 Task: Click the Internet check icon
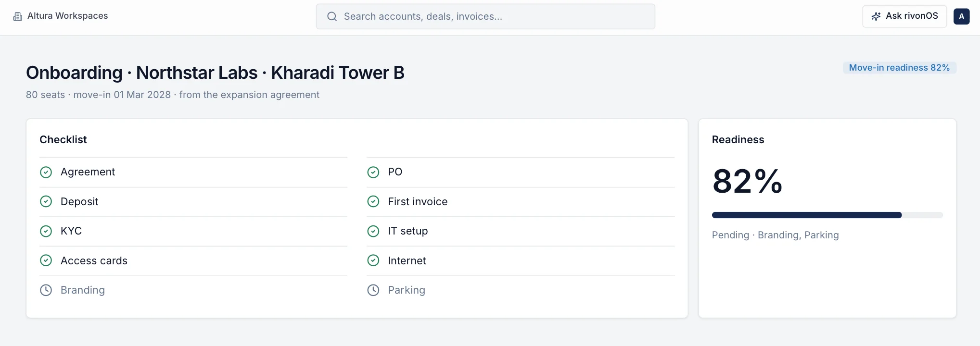point(373,260)
